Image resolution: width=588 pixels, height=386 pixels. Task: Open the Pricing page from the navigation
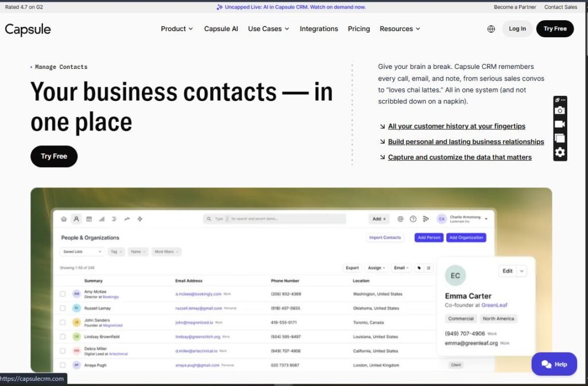(358, 28)
